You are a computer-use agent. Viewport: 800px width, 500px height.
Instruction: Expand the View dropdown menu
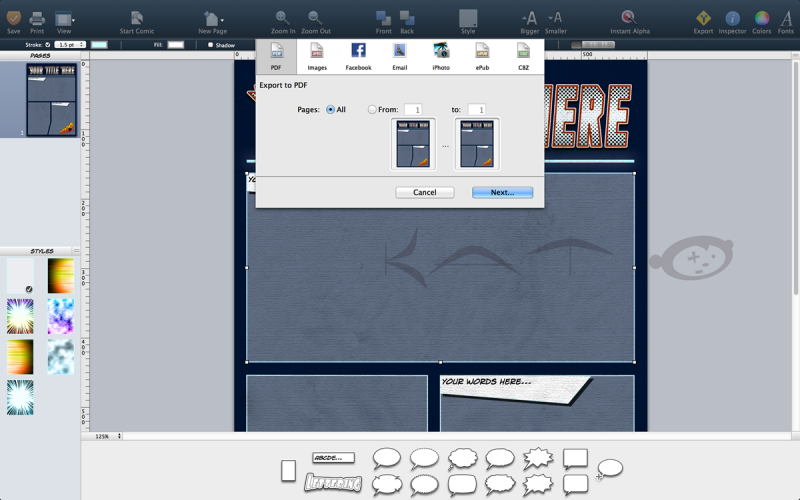tap(64, 18)
